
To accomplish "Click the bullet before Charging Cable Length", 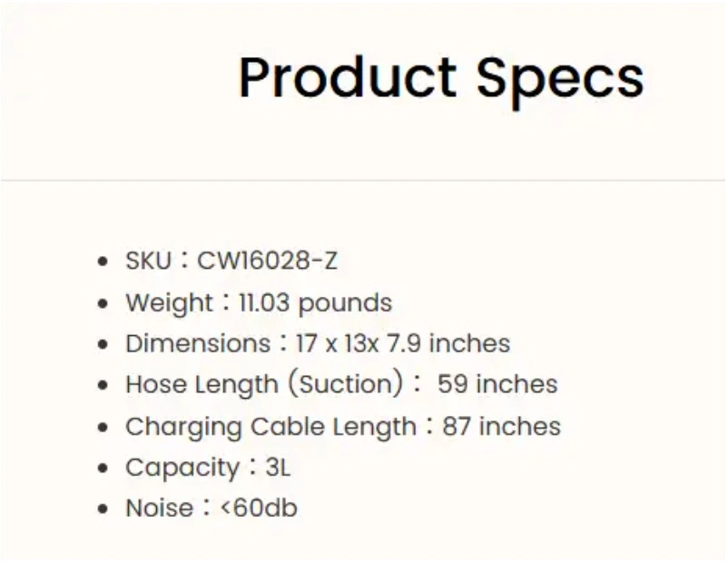I will tap(103, 427).
